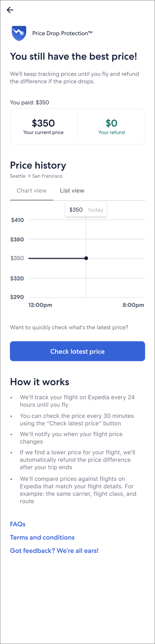Switch to the Chart view tab
This screenshot has width=155, height=644.
click(31, 191)
